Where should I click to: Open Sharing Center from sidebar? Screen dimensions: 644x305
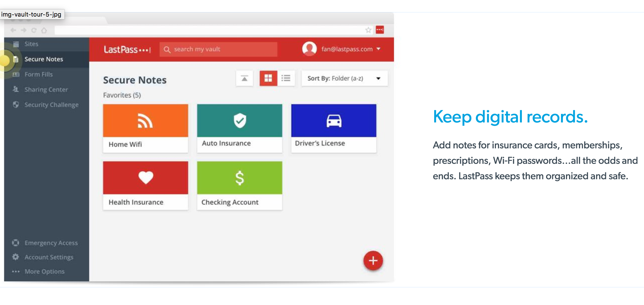(x=46, y=90)
